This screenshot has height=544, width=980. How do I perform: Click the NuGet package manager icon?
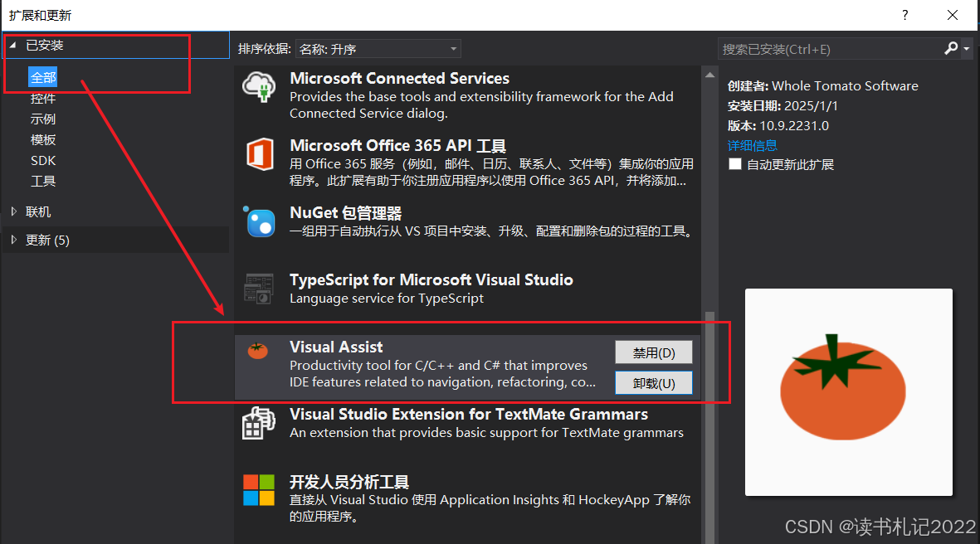[259, 221]
